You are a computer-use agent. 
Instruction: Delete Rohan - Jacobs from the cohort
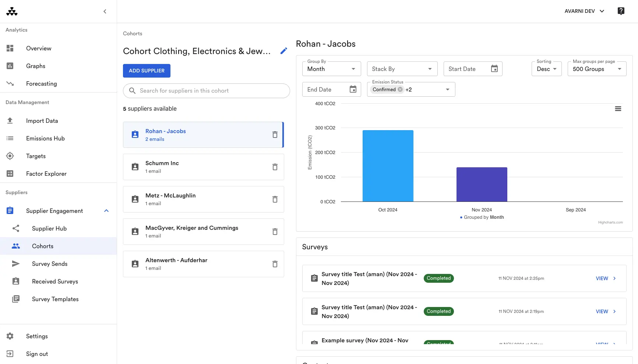pos(275,135)
